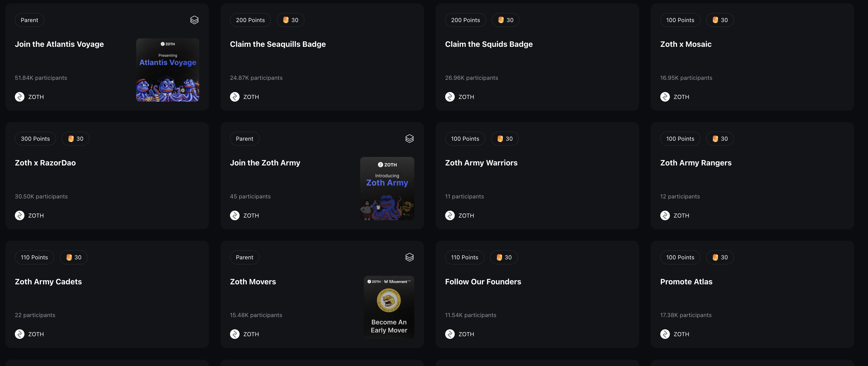Click the ZOTH logo under Claim the Seaquills Badge
The width and height of the screenshot is (868, 366).
click(235, 97)
